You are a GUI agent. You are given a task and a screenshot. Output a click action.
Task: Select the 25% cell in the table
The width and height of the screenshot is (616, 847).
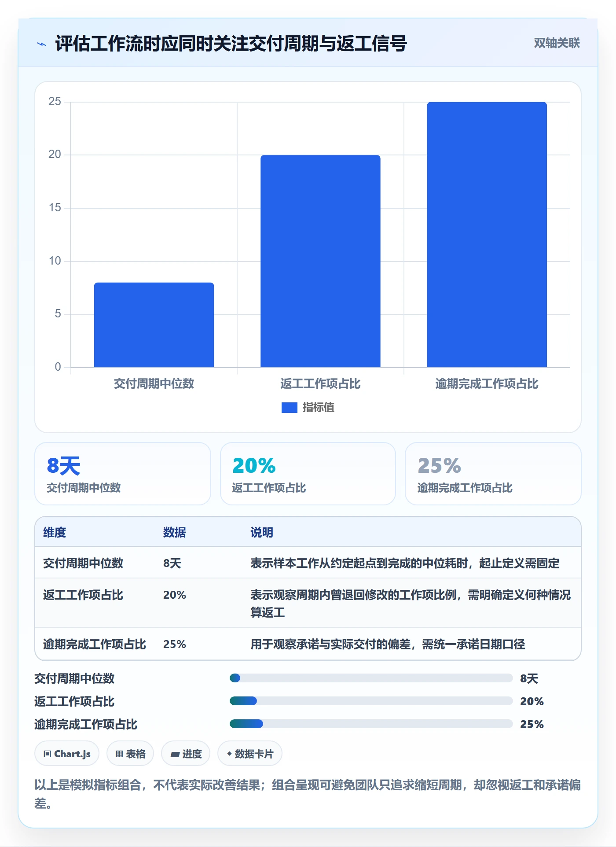(175, 644)
